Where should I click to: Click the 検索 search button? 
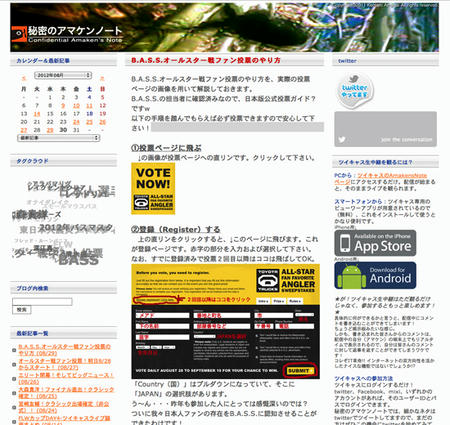[x=22, y=310]
